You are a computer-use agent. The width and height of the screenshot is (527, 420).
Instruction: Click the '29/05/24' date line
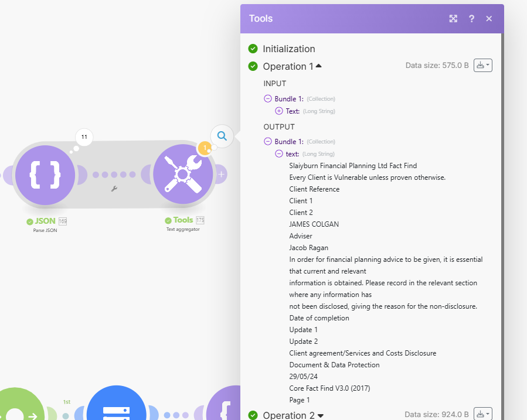pyautogui.click(x=303, y=377)
